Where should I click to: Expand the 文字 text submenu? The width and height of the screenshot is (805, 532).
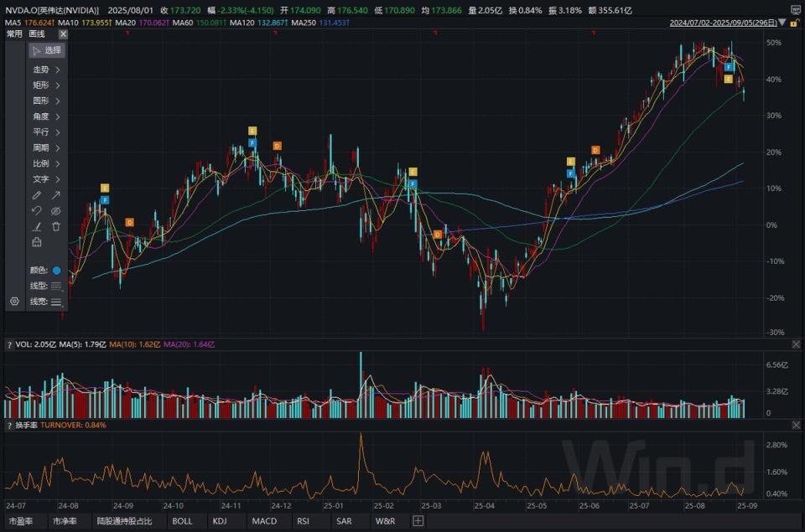[47, 179]
